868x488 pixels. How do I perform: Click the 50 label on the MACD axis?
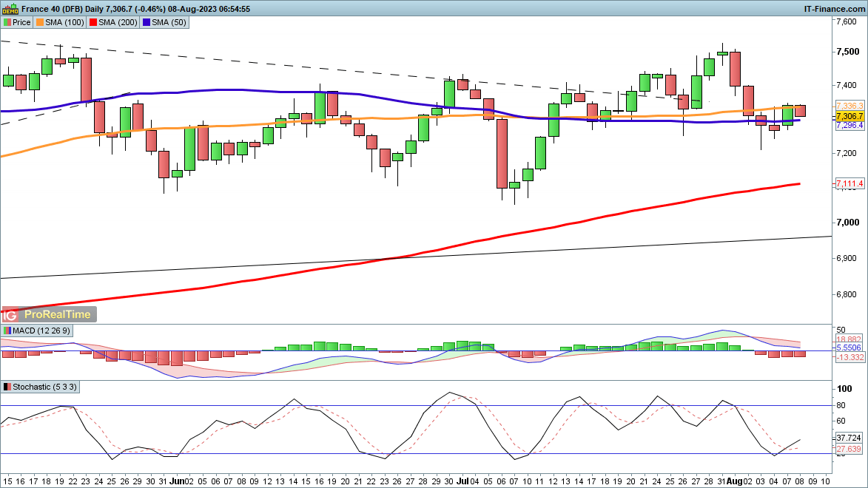[841, 330]
